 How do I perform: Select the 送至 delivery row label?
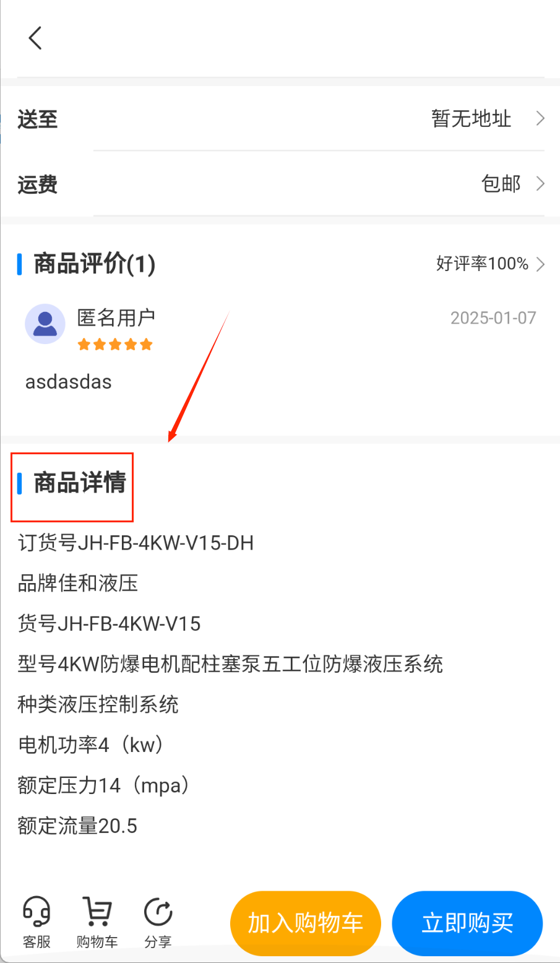coord(38,119)
